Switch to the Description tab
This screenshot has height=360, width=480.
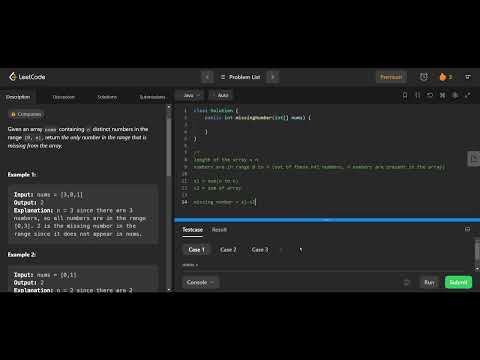pos(18,97)
